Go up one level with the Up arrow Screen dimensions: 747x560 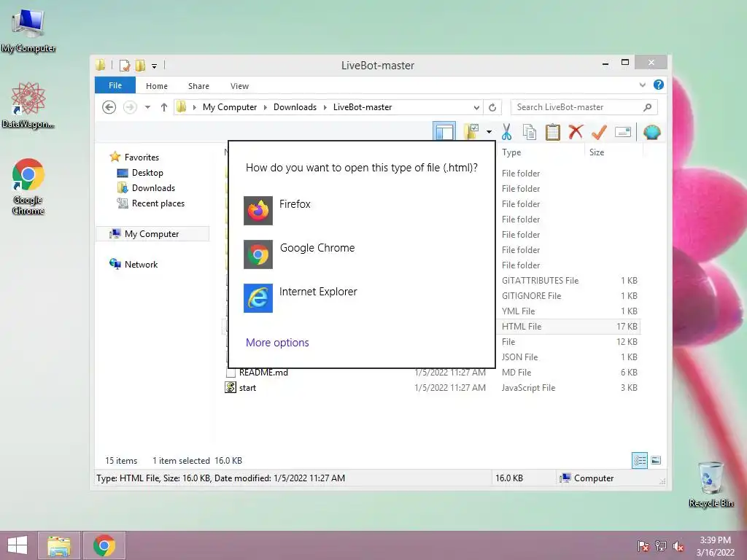pyautogui.click(x=164, y=107)
